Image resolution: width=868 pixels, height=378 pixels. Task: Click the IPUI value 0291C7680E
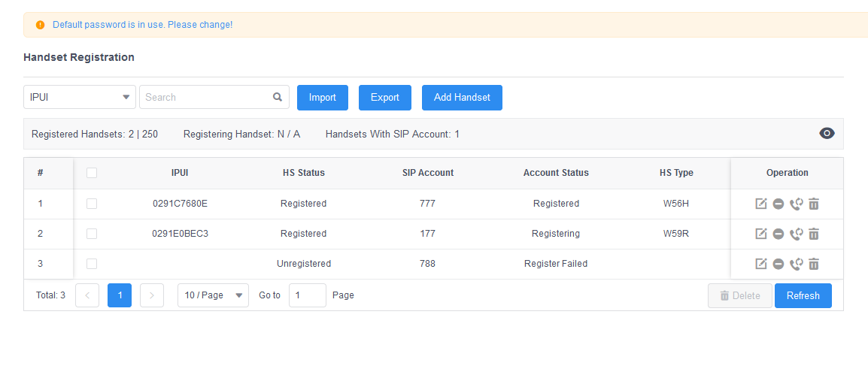[180, 204]
